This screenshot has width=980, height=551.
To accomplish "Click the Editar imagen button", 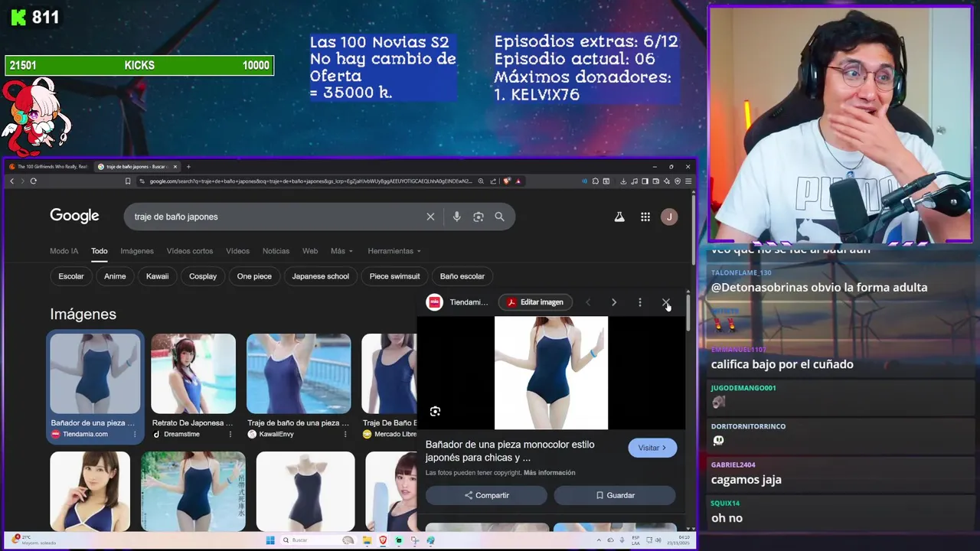I will point(535,302).
